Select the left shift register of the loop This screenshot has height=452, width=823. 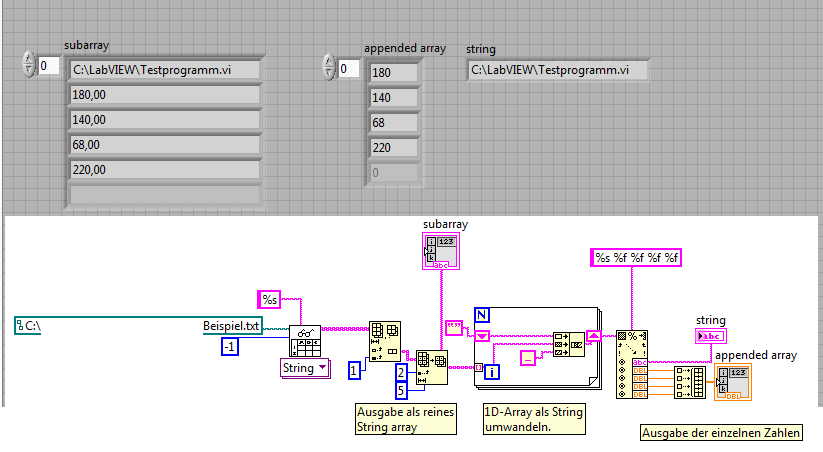click(482, 335)
